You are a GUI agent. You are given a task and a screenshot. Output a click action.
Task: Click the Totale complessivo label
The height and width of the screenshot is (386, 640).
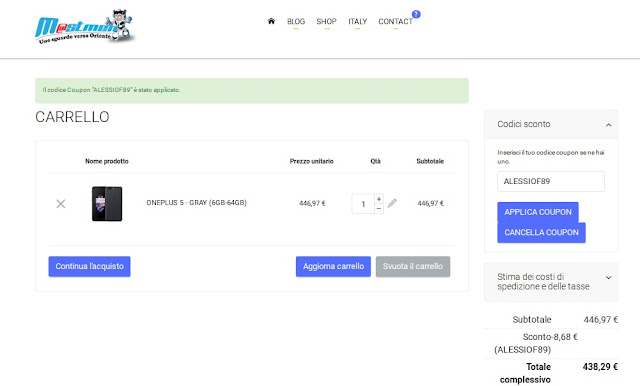(525, 373)
